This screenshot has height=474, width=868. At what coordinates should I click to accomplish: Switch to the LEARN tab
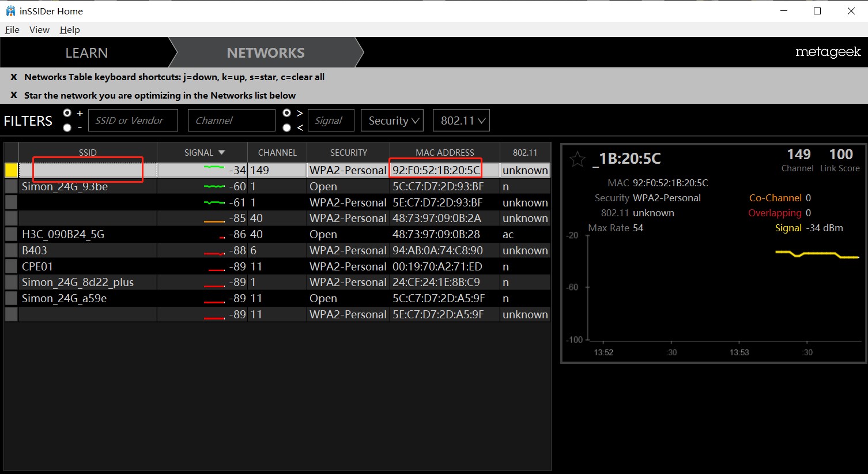click(86, 53)
